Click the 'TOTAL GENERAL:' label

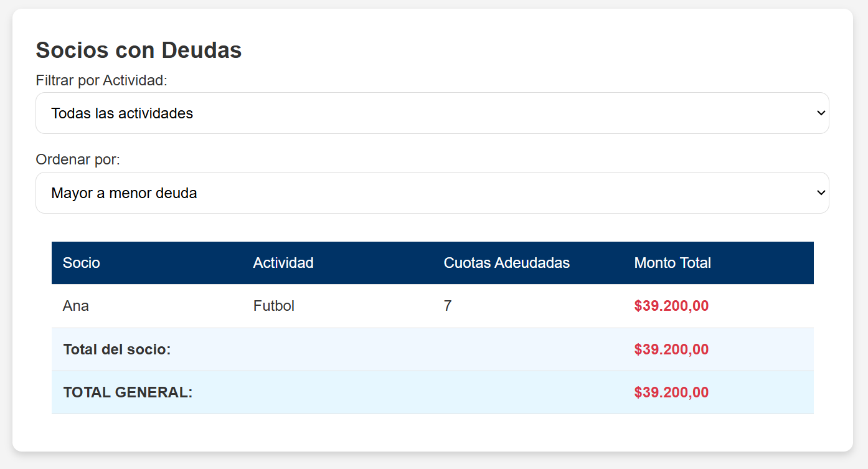tap(128, 392)
